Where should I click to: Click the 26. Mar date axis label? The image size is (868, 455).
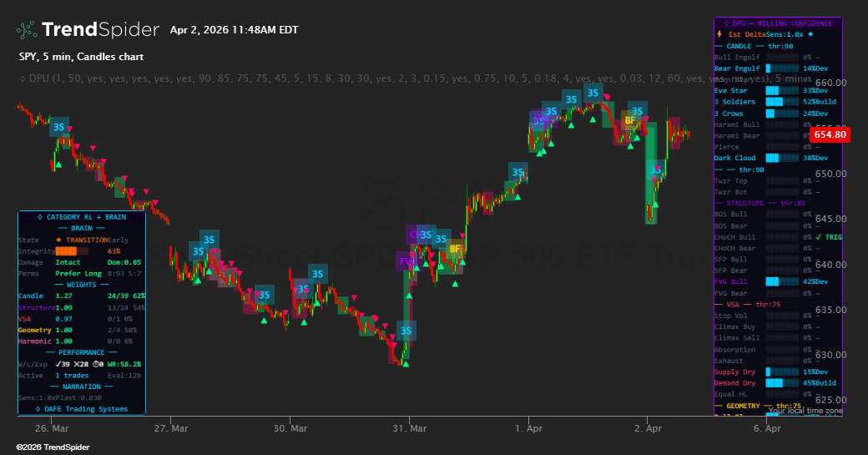click(x=52, y=428)
